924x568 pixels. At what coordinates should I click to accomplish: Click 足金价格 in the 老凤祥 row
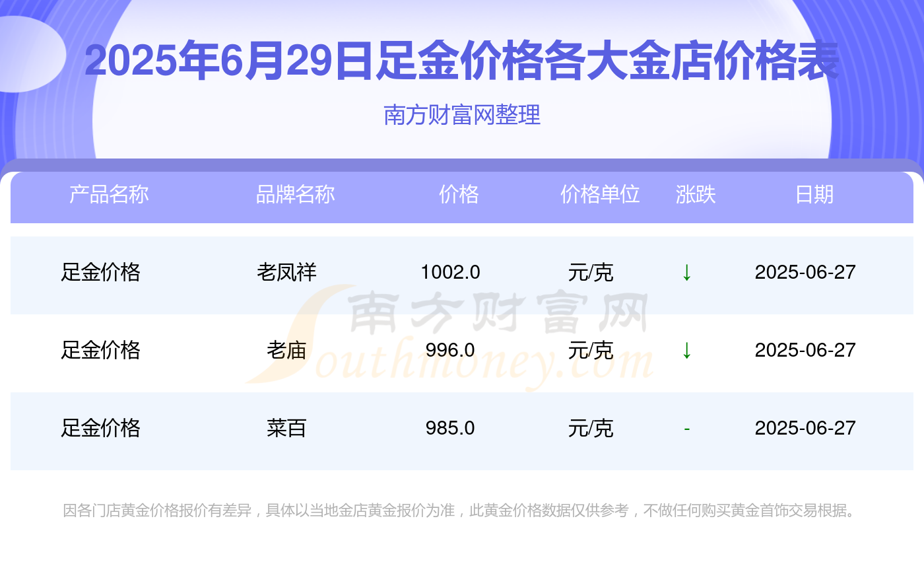click(100, 272)
